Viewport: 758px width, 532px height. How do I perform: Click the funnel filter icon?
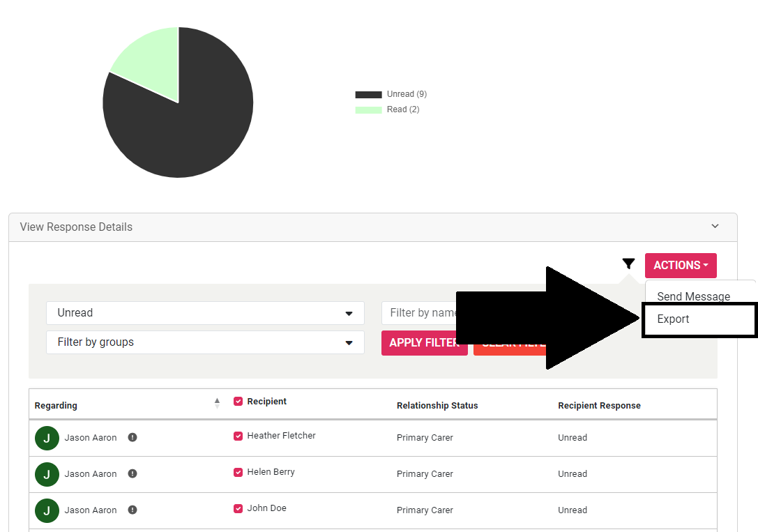(x=628, y=264)
